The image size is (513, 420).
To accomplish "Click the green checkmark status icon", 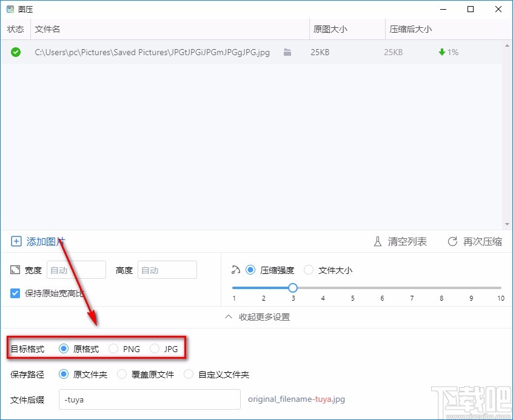I will tap(15, 52).
